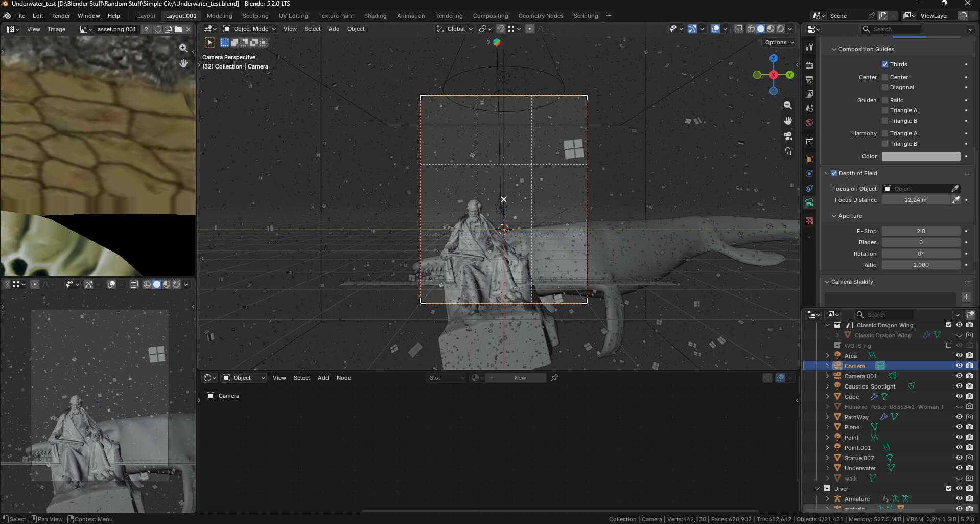The width and height of the screenshot is (980, 524).
Task: Open the asset.png.001 image file folder icon
Action: 178,29
